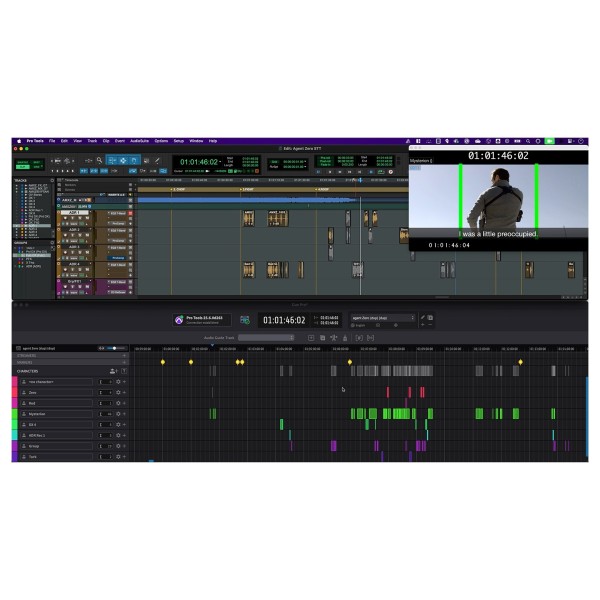Click the edit pencil icon beside project dropdown
Screen dimensions: 600x600
[423, 318]
